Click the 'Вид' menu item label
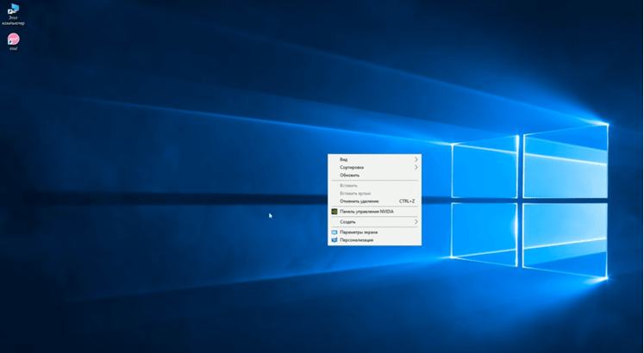Viewport: 644px width, 353px height. pyautogui.click(x=344, y=159)
